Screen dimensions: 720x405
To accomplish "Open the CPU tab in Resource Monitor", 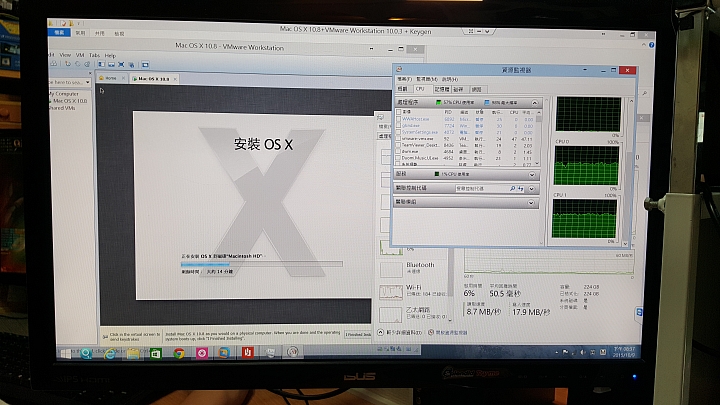I will (x=420, y=89).
